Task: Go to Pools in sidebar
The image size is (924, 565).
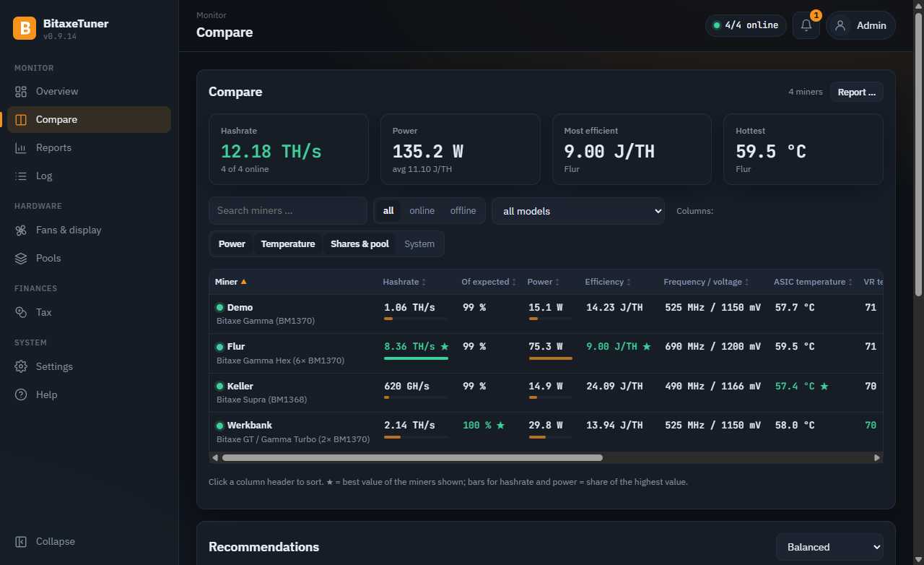Action: pos(90,258)
